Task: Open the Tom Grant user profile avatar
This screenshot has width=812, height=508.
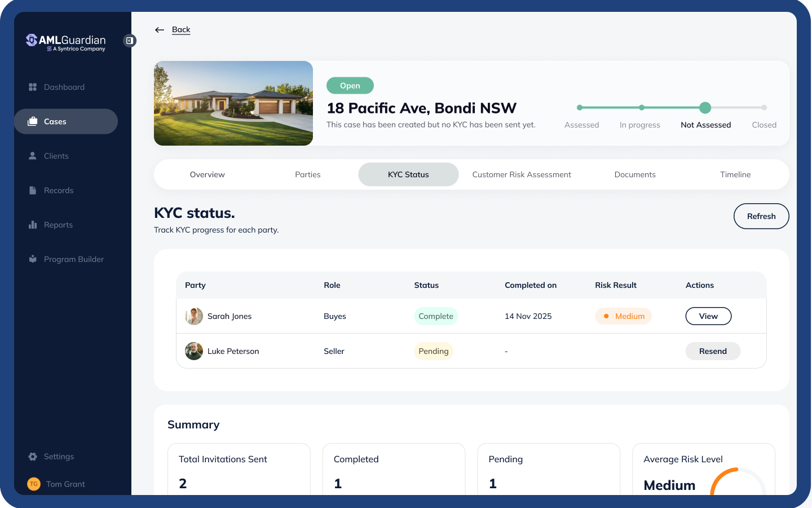Action: (x=34, y=484)
